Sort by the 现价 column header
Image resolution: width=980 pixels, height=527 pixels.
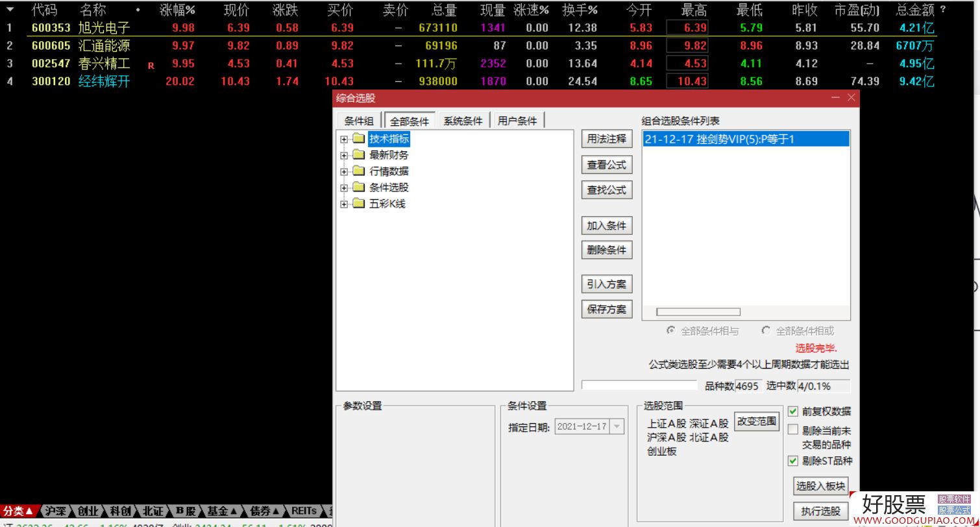coord(237,10)
